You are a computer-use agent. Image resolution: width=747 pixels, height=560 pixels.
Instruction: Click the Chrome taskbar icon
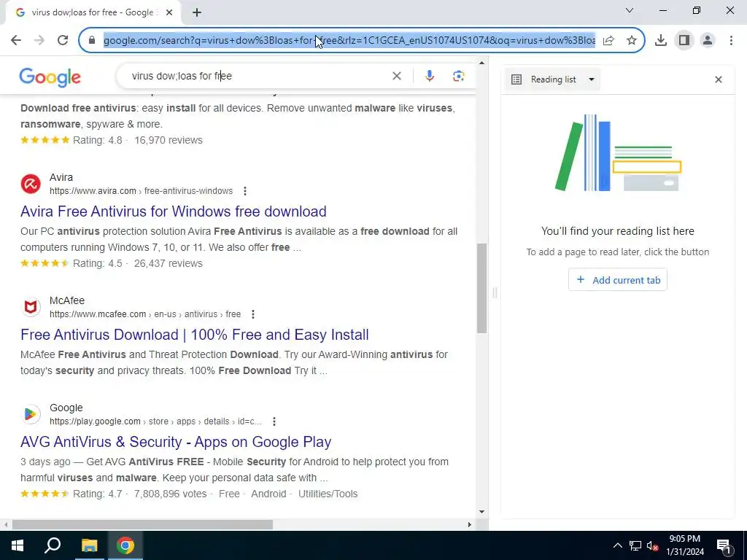point(125,545)
